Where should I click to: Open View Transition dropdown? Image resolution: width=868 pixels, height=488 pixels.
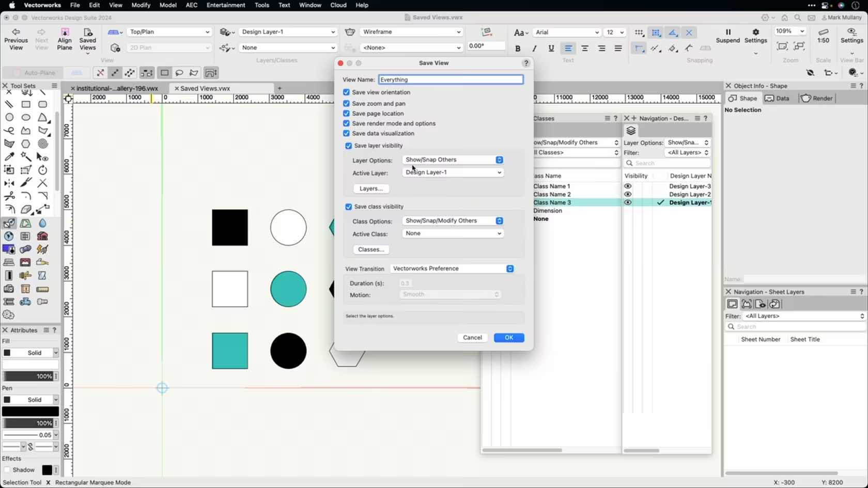click(452, 269)
